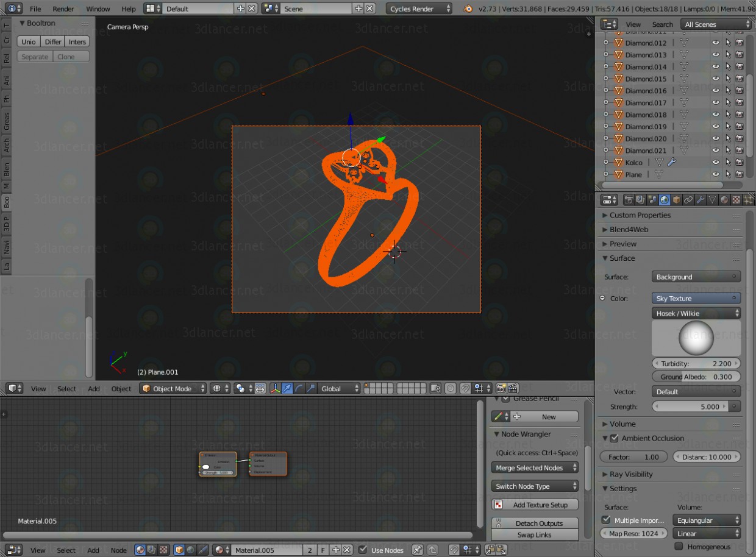
Task: Open the Cycles Render engine dropdown
Action: 419,9
